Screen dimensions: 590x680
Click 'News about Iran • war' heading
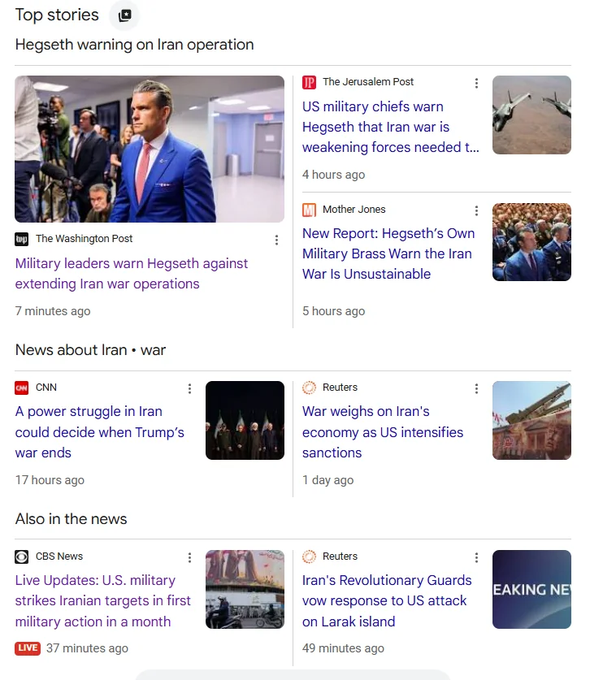pos(90,350)
